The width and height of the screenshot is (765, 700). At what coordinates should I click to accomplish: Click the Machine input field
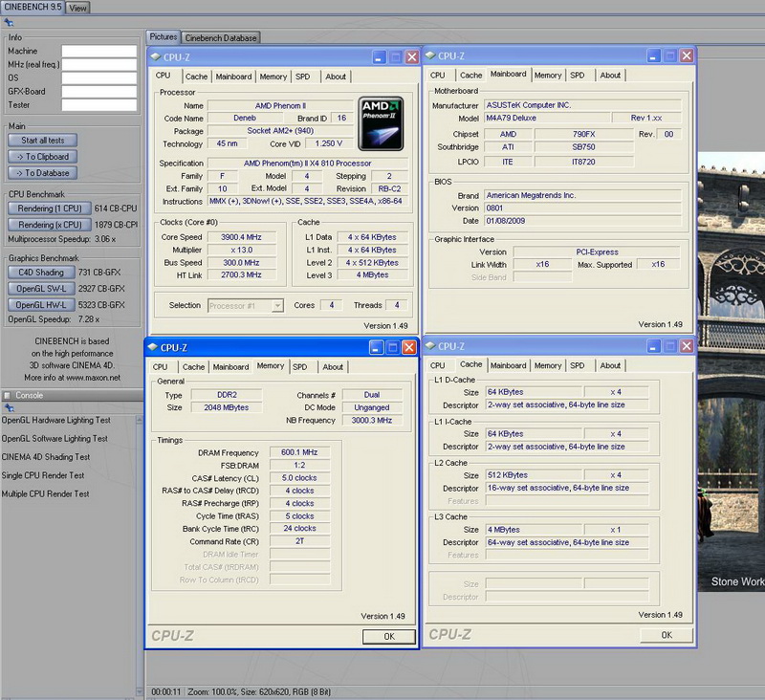100,52
